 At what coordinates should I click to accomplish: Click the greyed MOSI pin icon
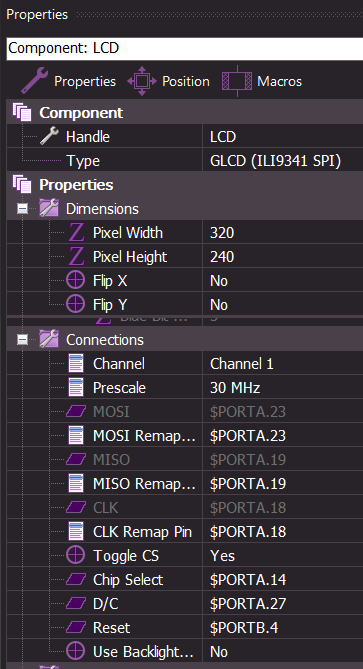coord(76,412)
